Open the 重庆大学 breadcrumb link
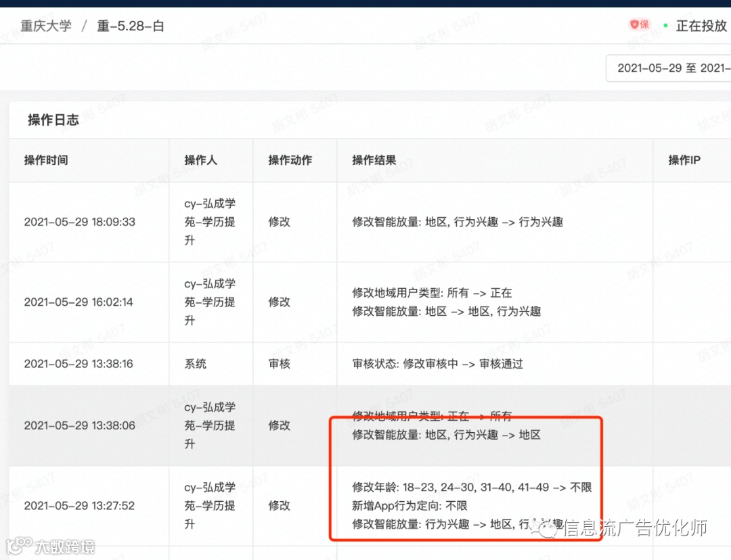 coord(46,26)
